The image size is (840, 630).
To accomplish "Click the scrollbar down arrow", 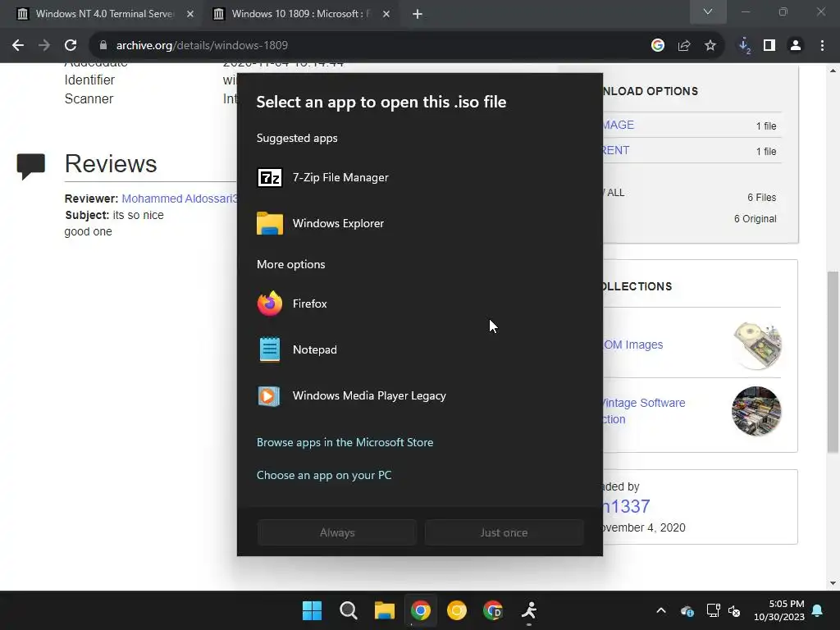I will click(833, 583).
